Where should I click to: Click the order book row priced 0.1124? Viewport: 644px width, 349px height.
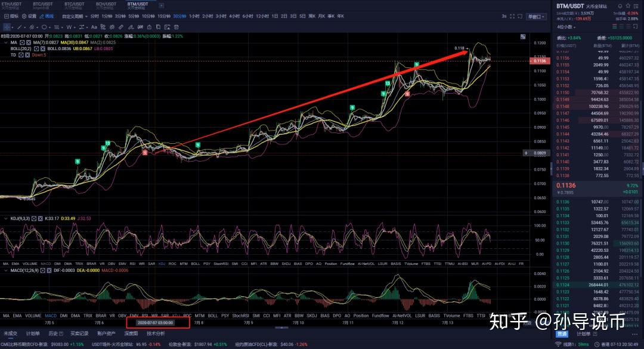(x=597, y=285)
